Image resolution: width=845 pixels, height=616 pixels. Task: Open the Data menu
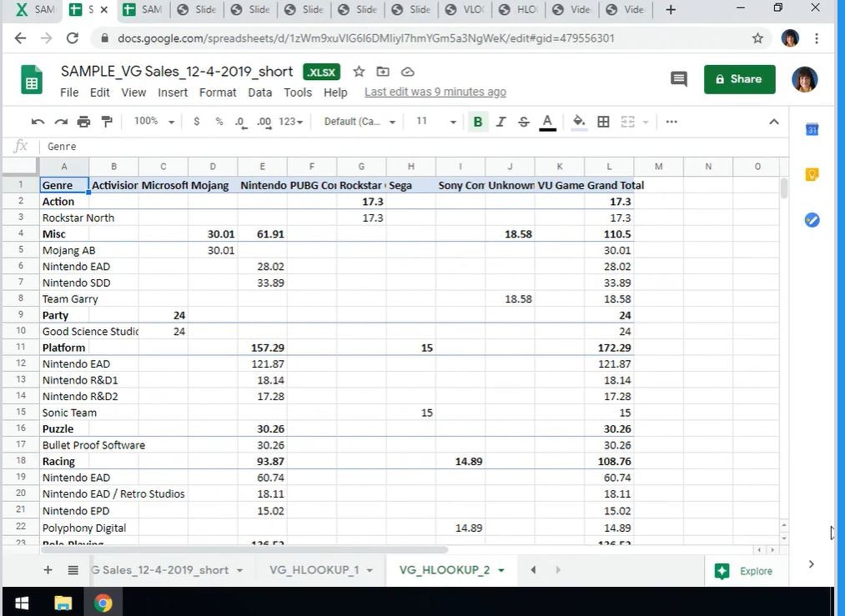tap(259, 93)
